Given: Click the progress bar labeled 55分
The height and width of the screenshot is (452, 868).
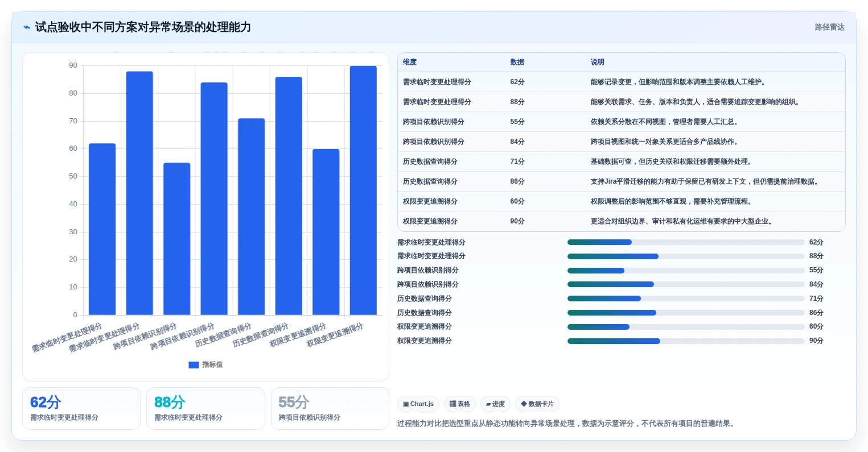Looking at the screenshot, I should click(686, 271).
